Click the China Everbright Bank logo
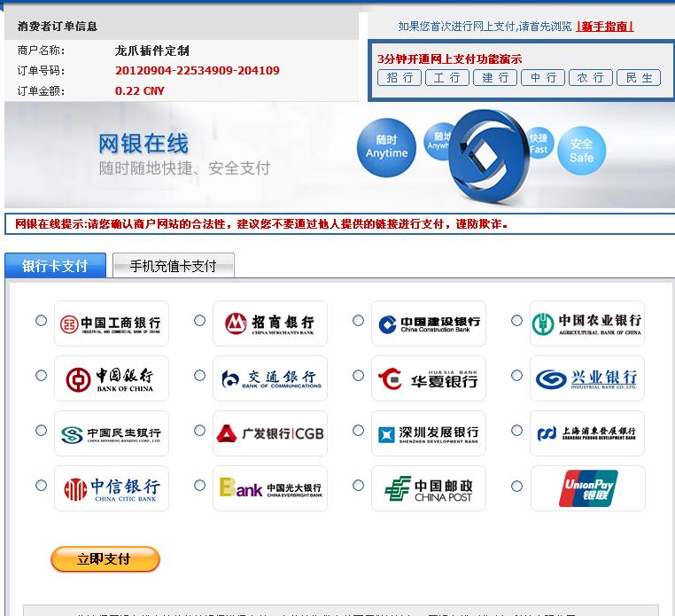The image size is (675, 616). coord(270,488)
